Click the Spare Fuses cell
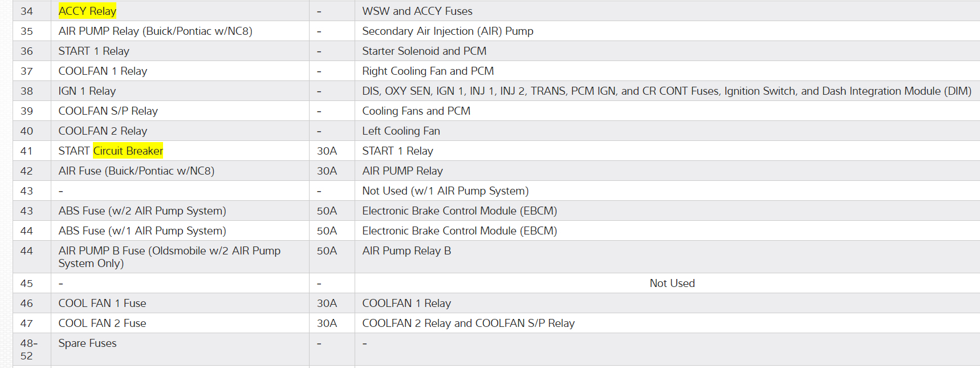Screen dimensions: 980x368 87,343
